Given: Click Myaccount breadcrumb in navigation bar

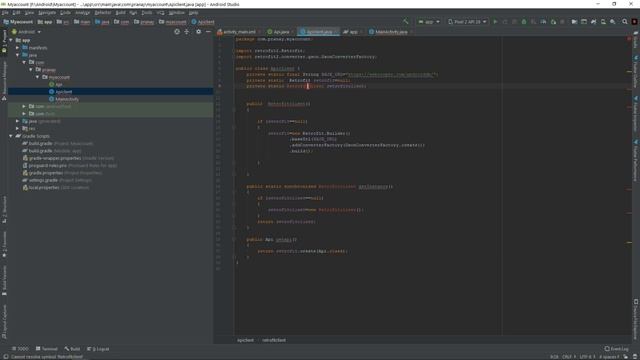Looking at the screenshot, I should point(18,22).
